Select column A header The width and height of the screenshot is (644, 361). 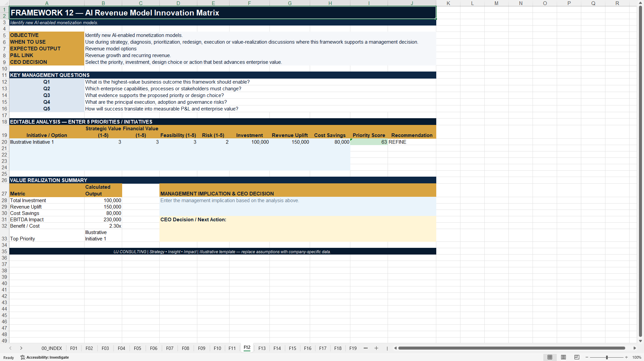47,3
